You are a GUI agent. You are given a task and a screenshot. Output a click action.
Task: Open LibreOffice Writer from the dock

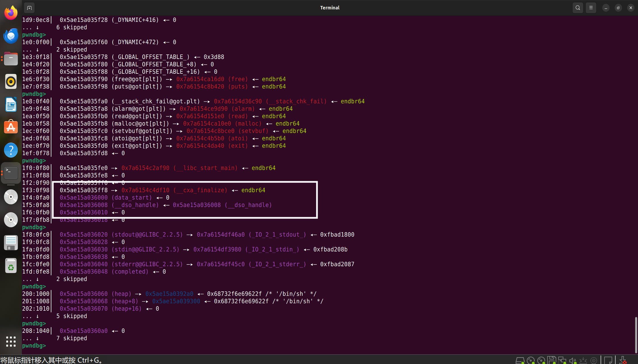click(11, 105)
